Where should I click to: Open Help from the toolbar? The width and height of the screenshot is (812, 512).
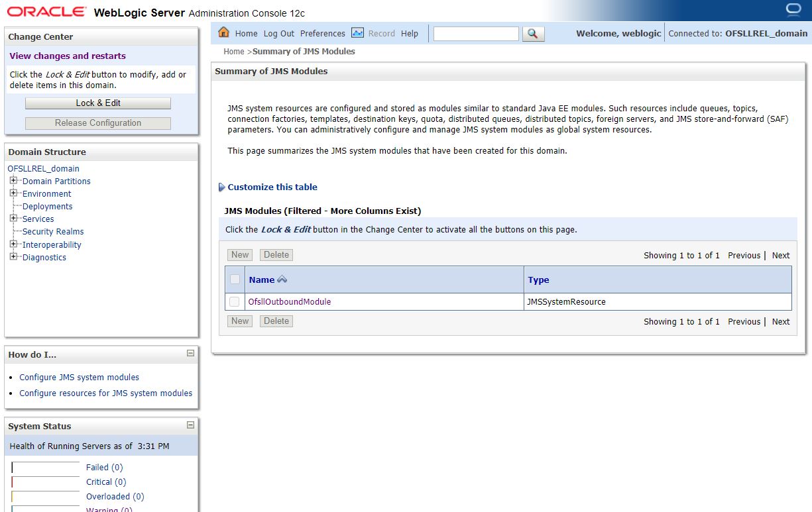[x=410, y=34]
